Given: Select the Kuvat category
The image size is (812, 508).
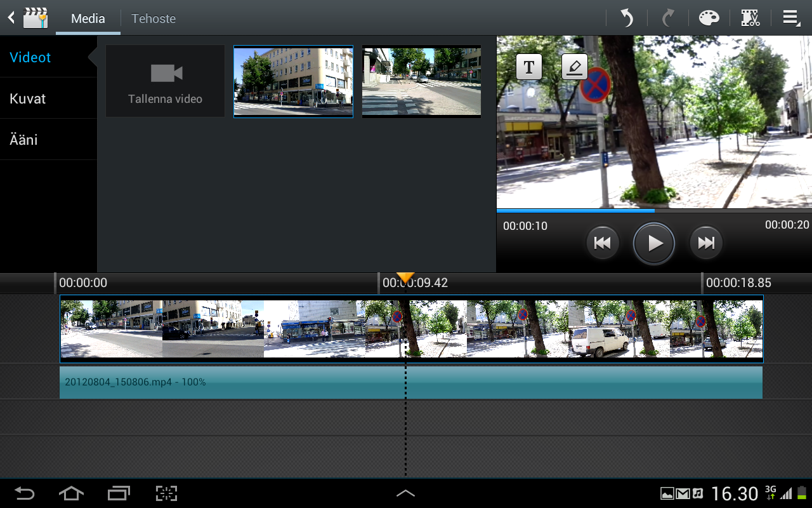Looking at the screenshot, I should click(x=48, y=98).
